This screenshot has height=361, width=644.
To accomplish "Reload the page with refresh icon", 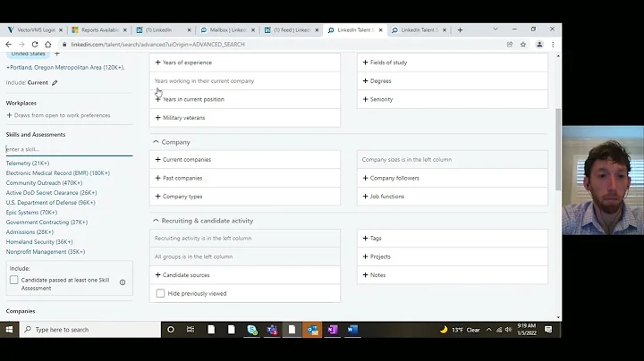I will [x=35, y=45].
